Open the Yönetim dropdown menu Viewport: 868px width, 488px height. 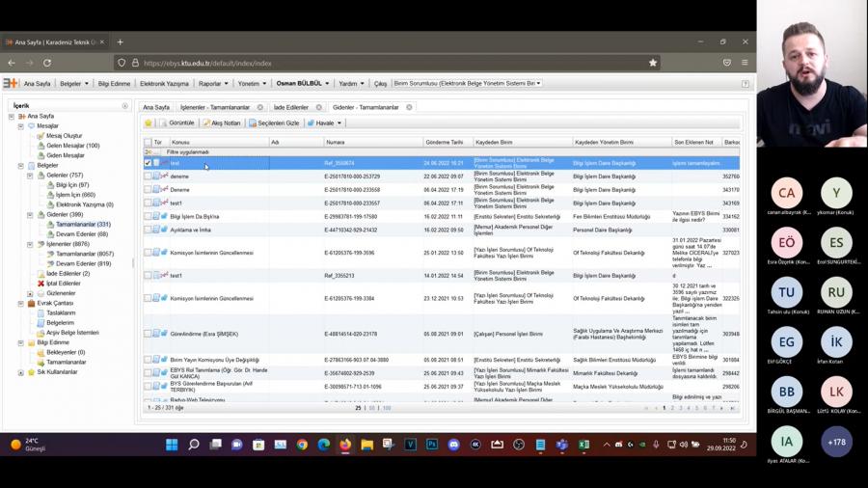(x=252, y=84)
